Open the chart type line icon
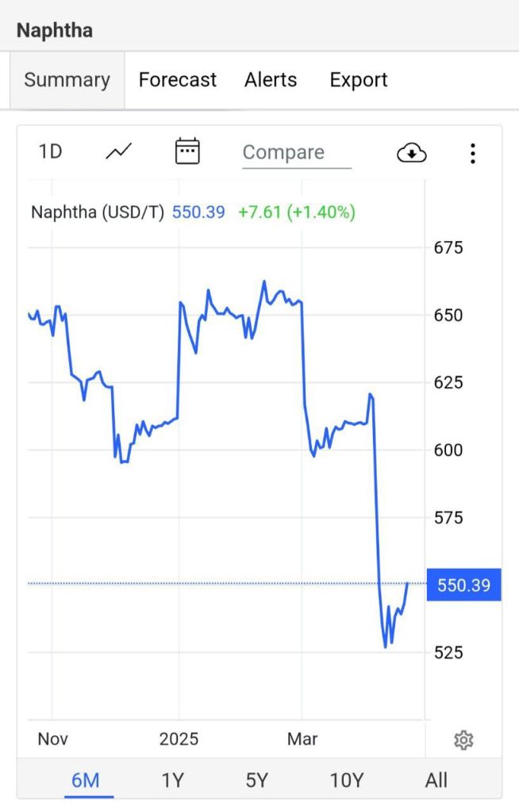This screenshot has height=812, width=519. 119,151
